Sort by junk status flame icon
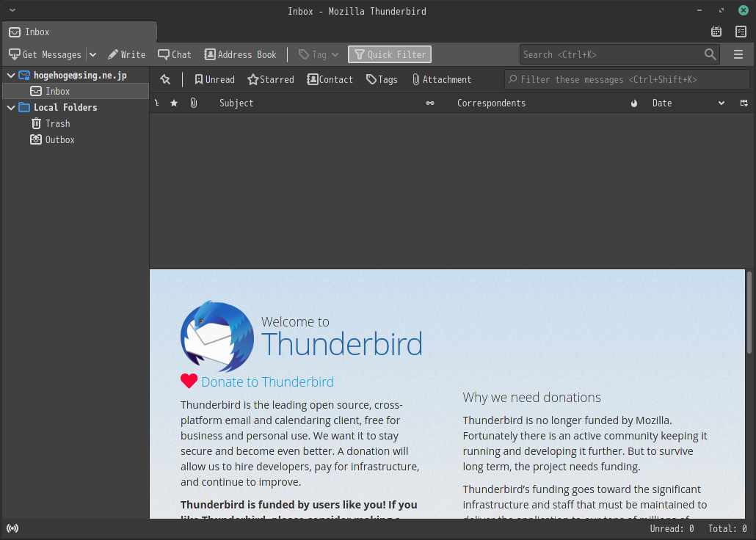Viewport: 756px width, 540px height. [634, 103]
